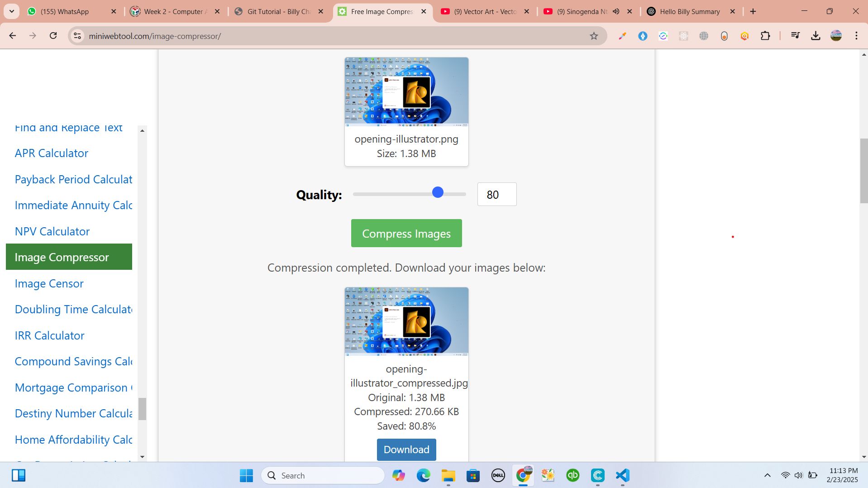Screen dimensions: 868x488
Task: Open Compound Savings Calculator link
Action: [x=73, y=361]
